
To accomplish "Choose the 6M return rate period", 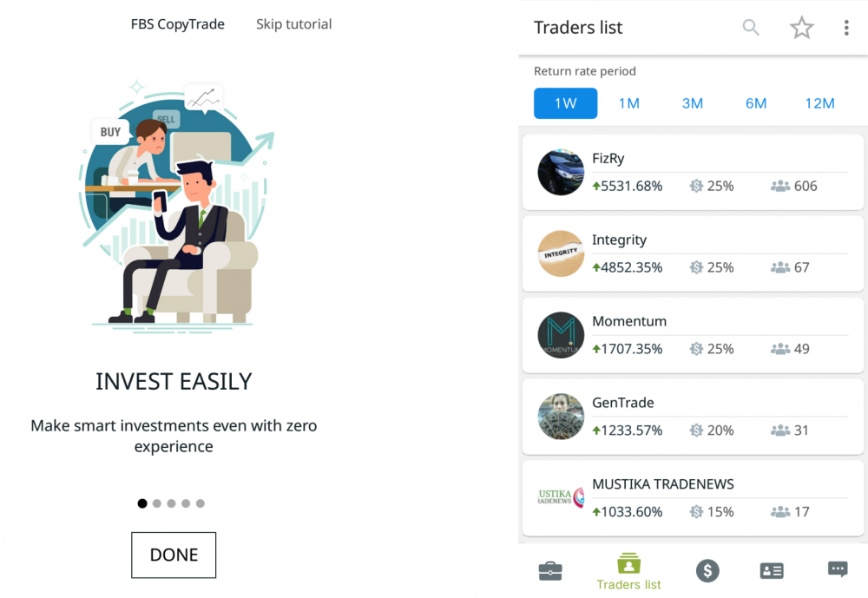I will pos(756,103).
